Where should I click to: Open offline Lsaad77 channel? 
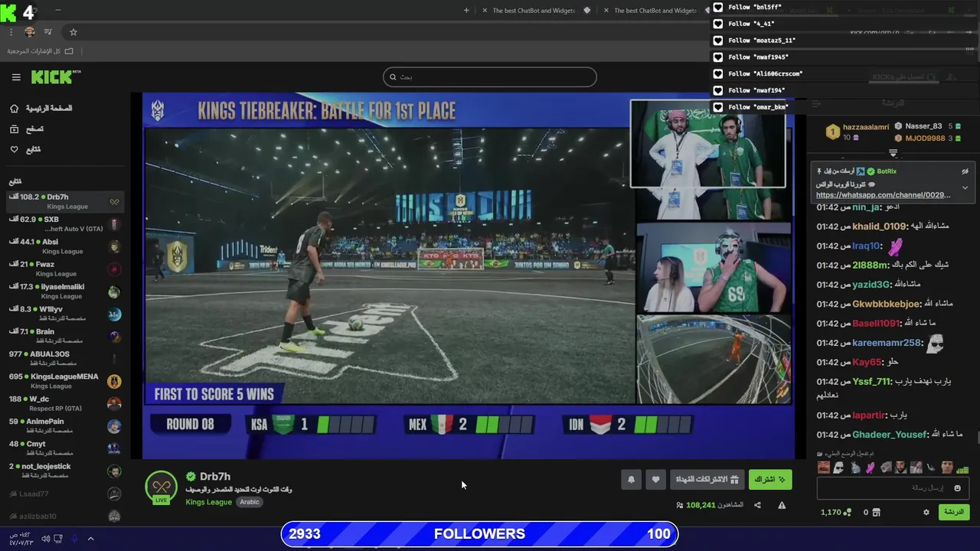tap(64, 494)
